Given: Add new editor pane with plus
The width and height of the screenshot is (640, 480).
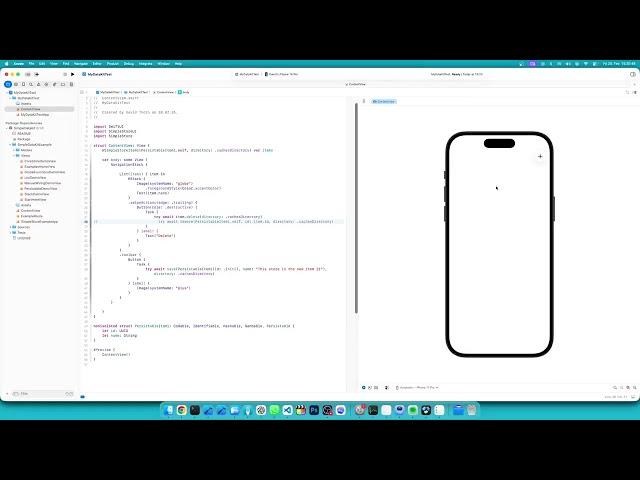Looking at the screenshot, I should [x=634, y=84].
